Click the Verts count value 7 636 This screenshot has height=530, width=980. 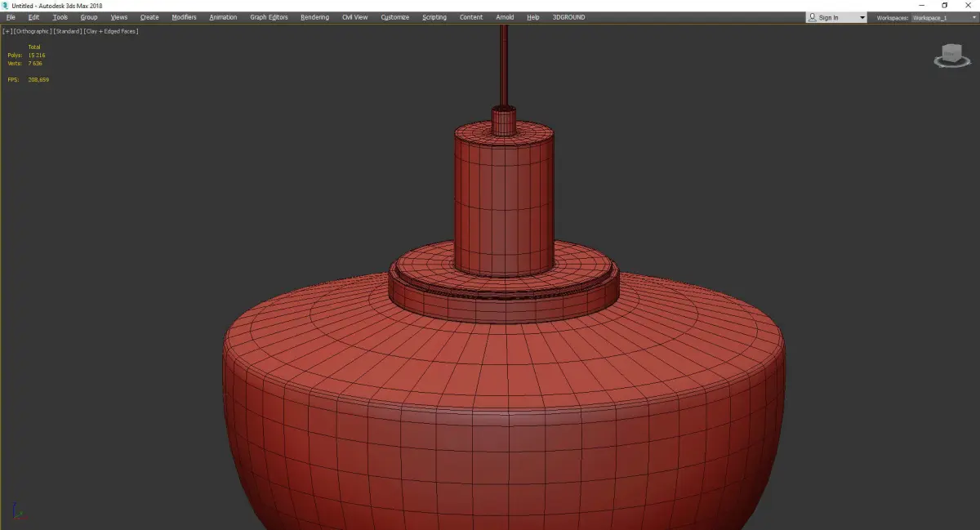click(x=35, y=63)
